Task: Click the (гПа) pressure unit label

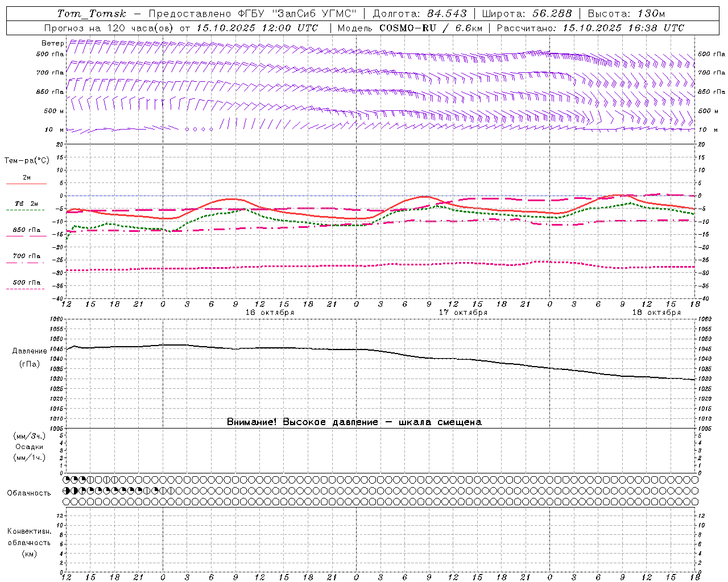Action: (x=30, y=364)
